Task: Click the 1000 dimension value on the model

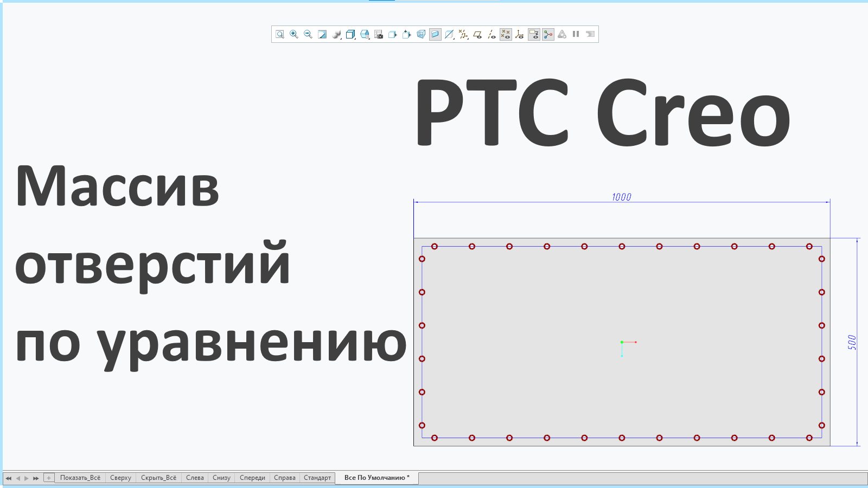Action: pos(623,197)
